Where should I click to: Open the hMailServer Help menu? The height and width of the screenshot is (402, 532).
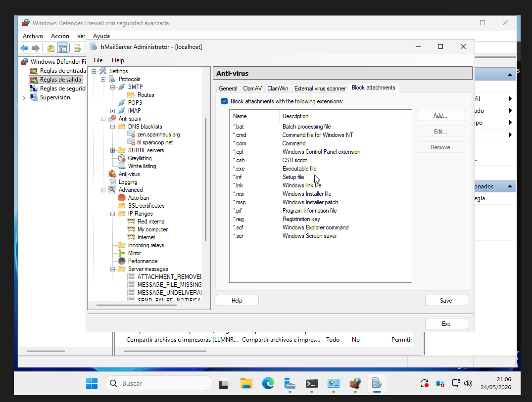[x=118, y=60]
